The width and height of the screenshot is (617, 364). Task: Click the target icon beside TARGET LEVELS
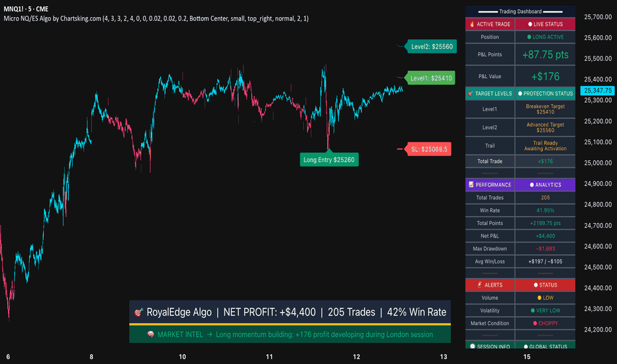(470, 94)
